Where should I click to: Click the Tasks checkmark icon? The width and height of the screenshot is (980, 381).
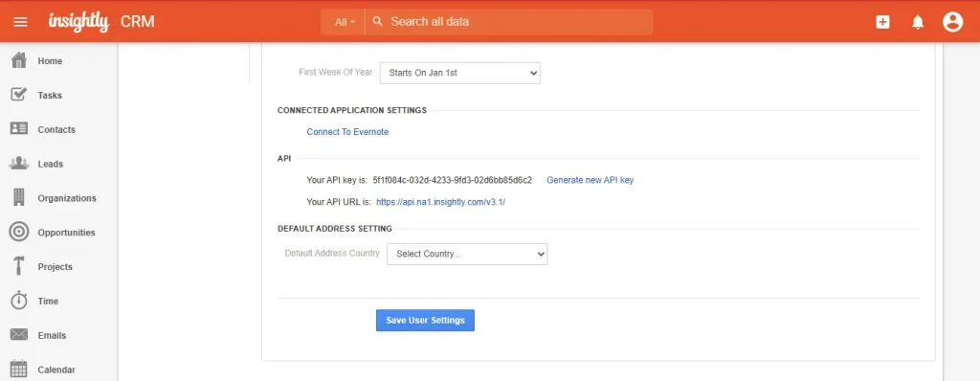click(19, 95)
